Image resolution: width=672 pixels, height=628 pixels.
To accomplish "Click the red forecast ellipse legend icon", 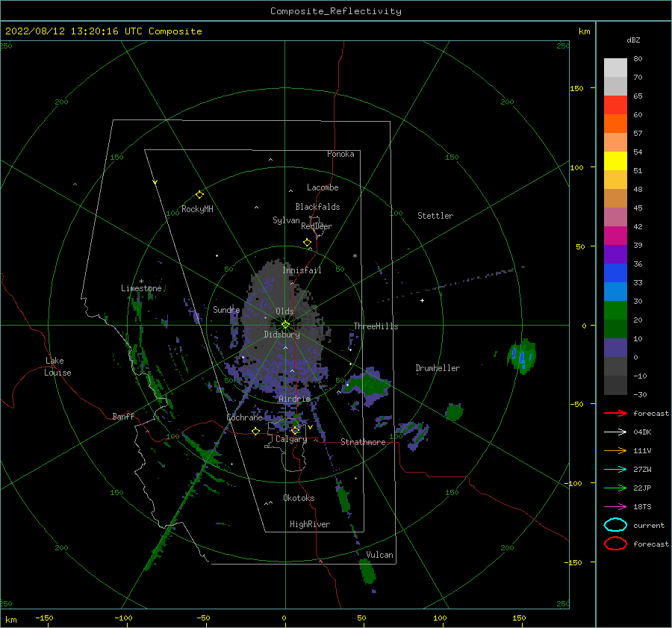I will (x=615, y=544).
